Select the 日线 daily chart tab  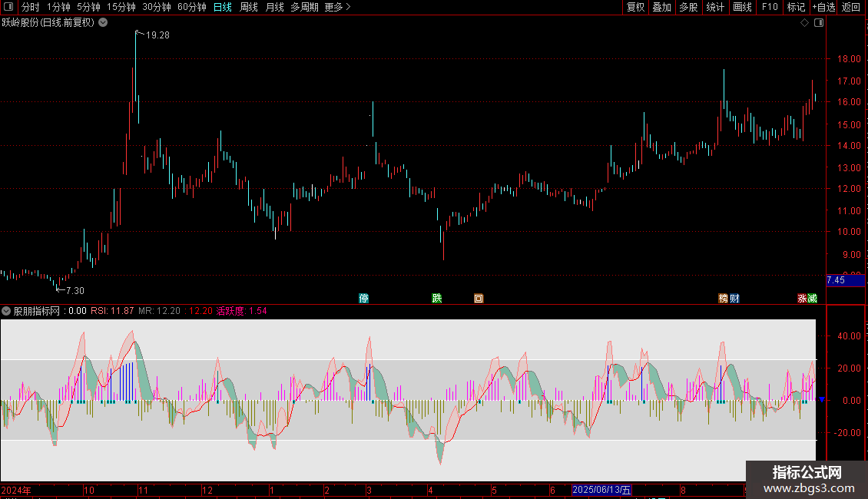tap(223, 7)
